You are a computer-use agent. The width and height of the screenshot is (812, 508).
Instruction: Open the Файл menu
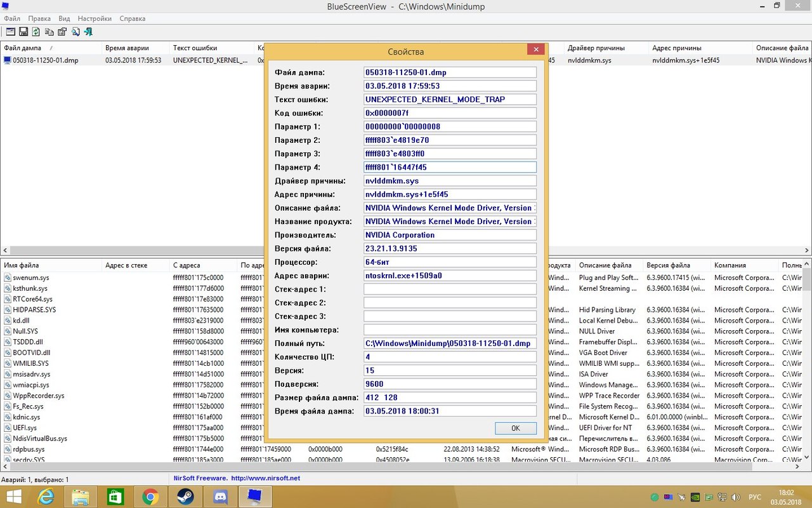[12, 18]
